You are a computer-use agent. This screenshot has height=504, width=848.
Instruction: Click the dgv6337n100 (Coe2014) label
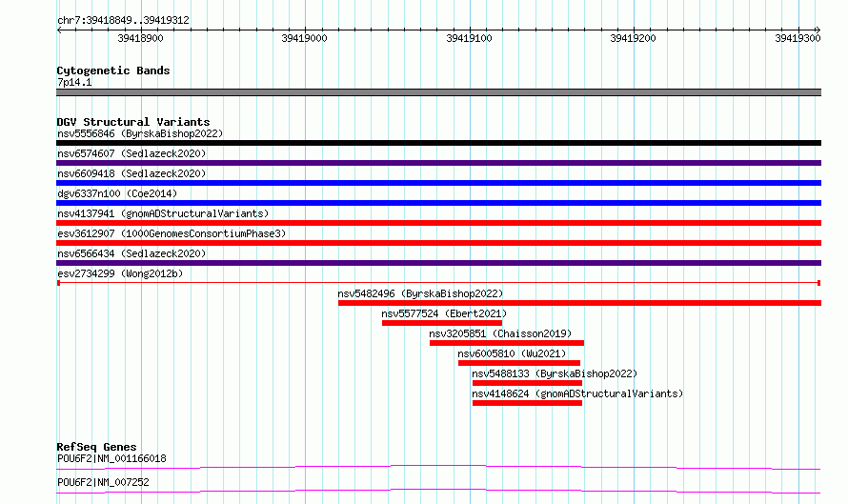pos(117,193)
